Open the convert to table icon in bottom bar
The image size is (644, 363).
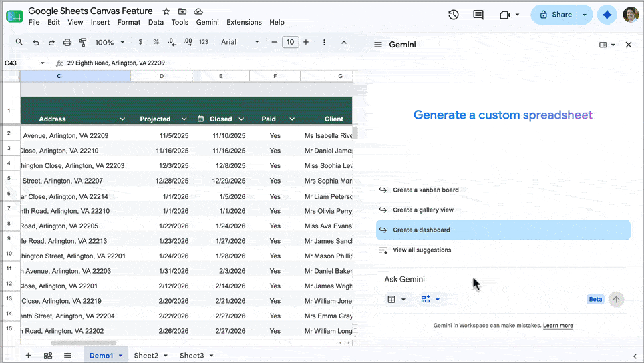(48, 356)
